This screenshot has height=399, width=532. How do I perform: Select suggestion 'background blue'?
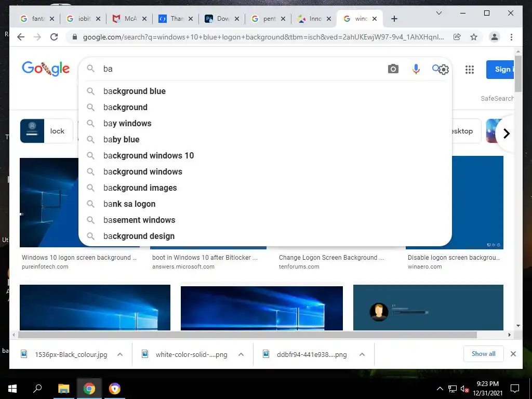tap(265, 91)
